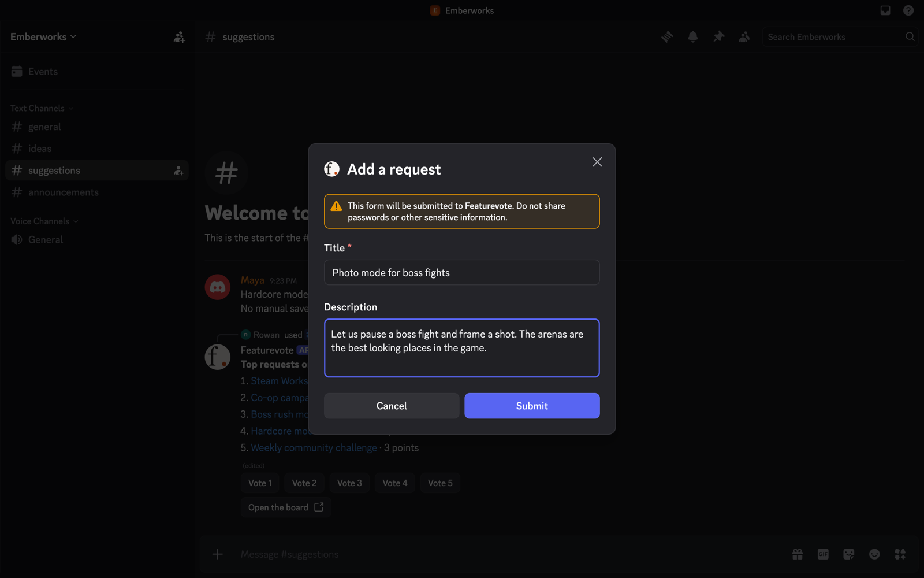Open the sticker picker

click(x=849, y=554)
